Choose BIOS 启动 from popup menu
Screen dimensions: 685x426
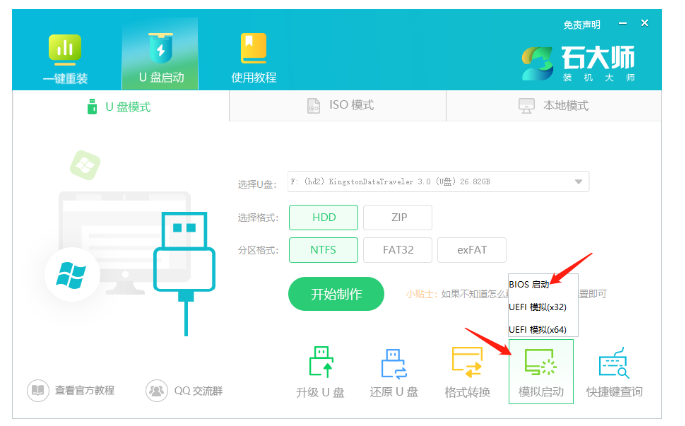coord(529,284)
